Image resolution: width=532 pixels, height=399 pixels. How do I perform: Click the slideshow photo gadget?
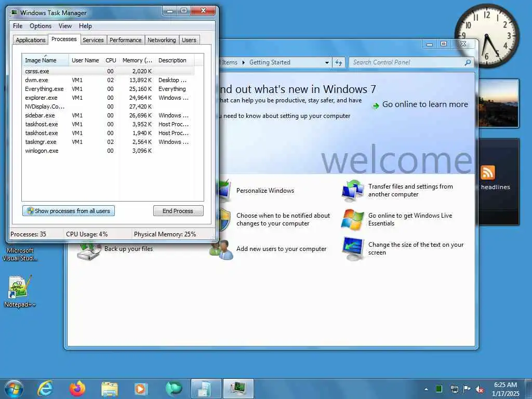point(498,103)
